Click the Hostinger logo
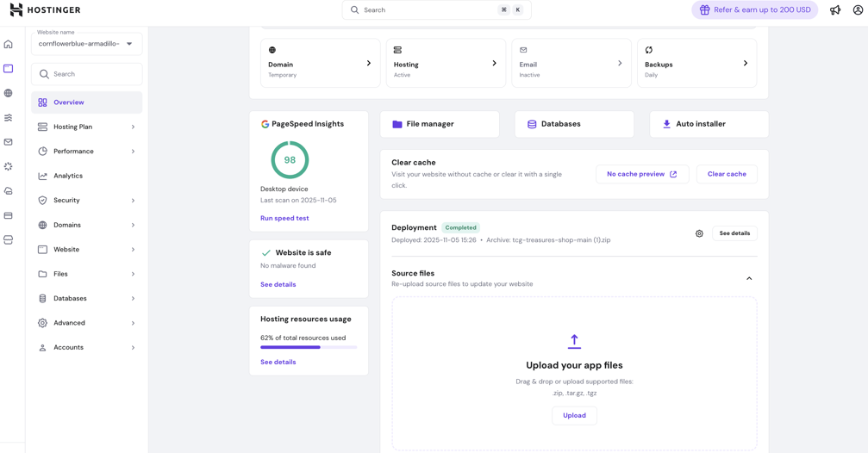Viewport: 868px width, 453px height. click(x=45, y=10)
